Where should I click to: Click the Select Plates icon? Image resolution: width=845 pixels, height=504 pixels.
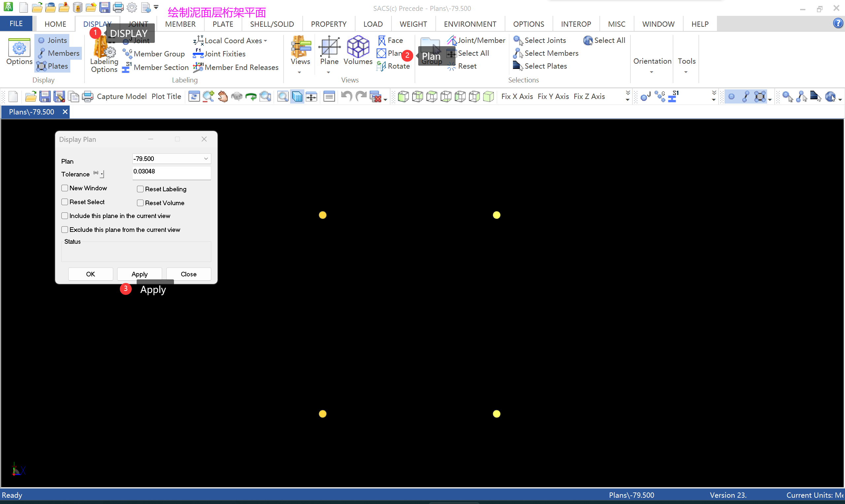click(x=518, y=66)
